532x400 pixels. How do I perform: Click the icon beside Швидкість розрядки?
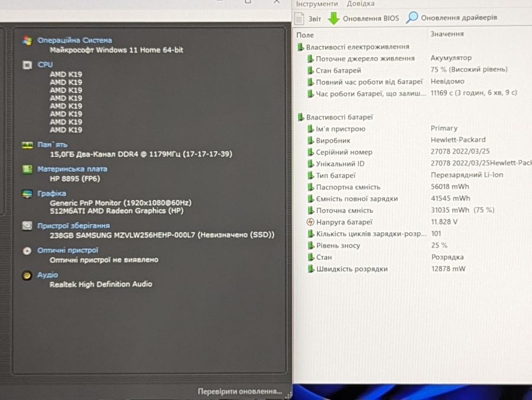click(310, 269)
